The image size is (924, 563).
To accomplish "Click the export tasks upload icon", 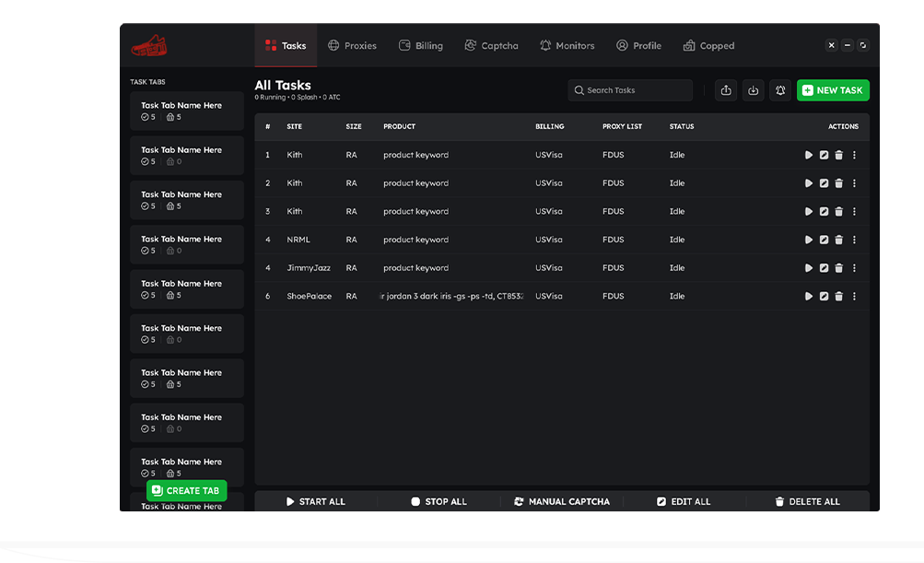I will pos(726,90).
